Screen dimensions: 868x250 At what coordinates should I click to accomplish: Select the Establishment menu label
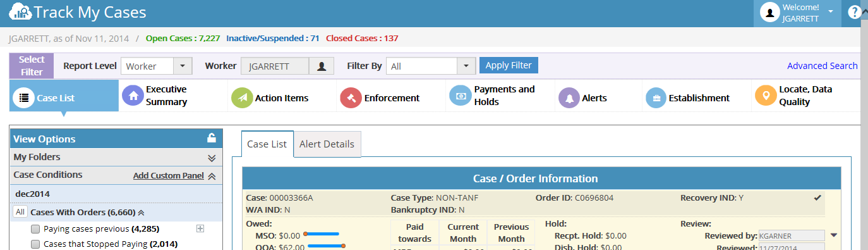pyautogui.click(x=699, y=98)
